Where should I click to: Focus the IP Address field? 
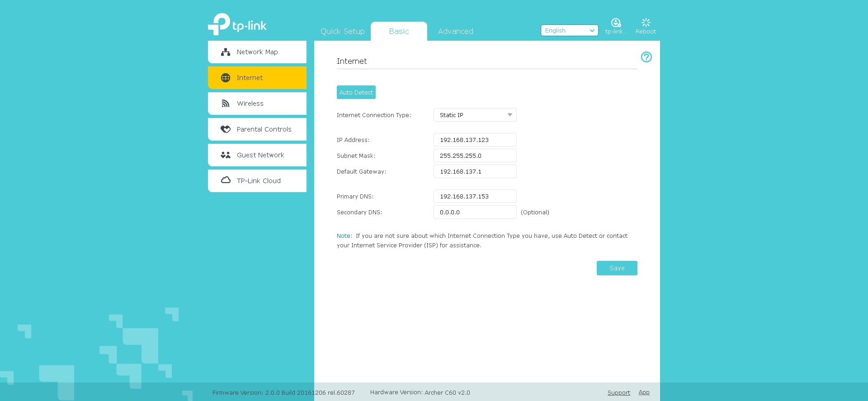(x=475, y=140)
